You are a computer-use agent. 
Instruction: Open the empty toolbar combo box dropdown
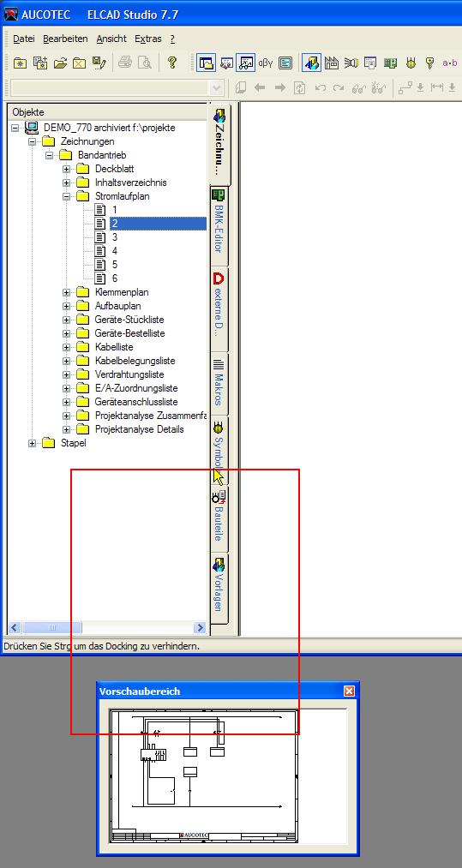[x=215, y=88]
